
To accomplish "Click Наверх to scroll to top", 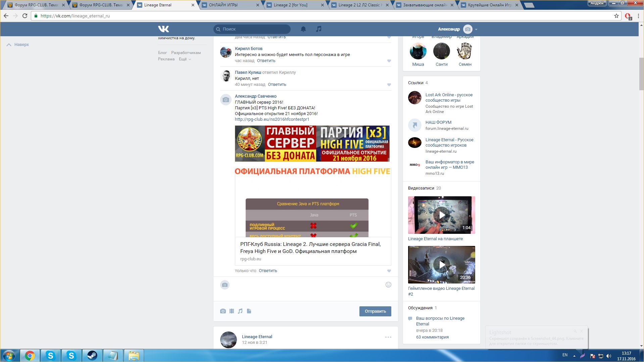I will 18,45.
